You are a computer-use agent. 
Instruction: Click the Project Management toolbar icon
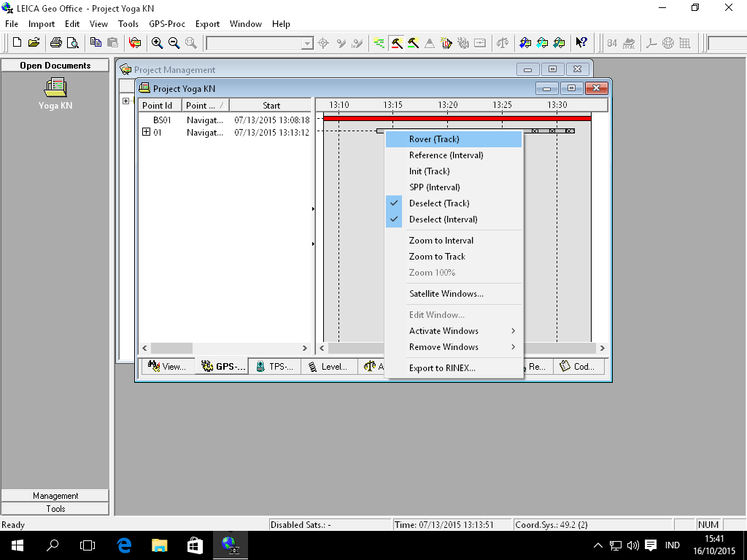[135, 43]
